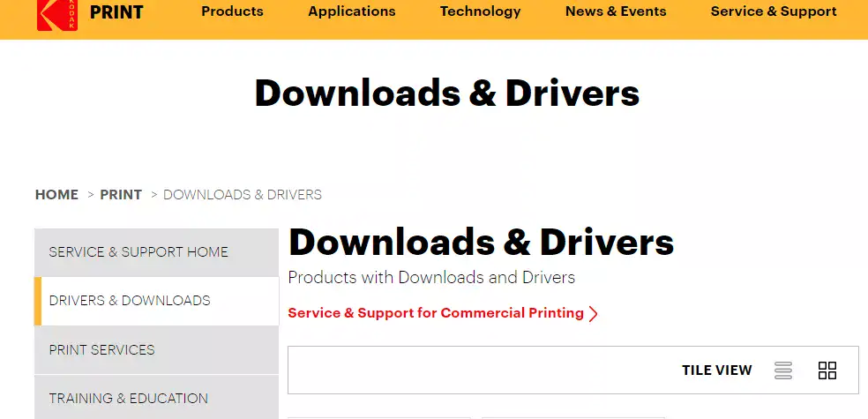Select Training & Education sidebar item
The image size is (868, 419).
tap(157, 398)
